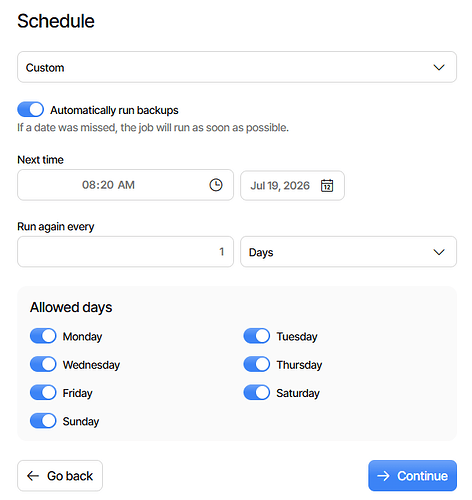Toggle Automatically run backups switch
The width and height of the screenshot is (472, 500).
30,109
